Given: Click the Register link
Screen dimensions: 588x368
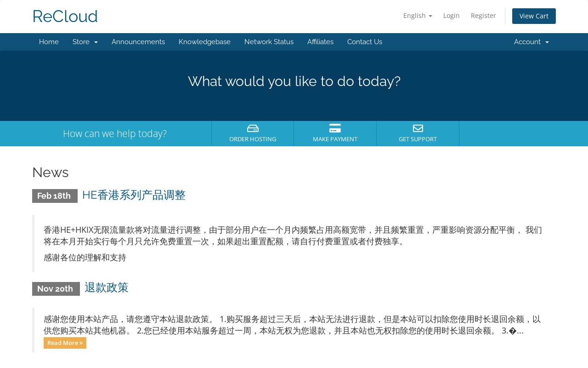Looking at the screenshot, I should (483, 16).
